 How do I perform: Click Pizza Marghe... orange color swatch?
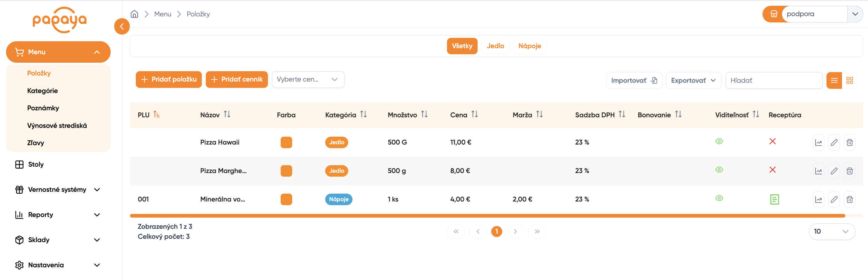286,171
